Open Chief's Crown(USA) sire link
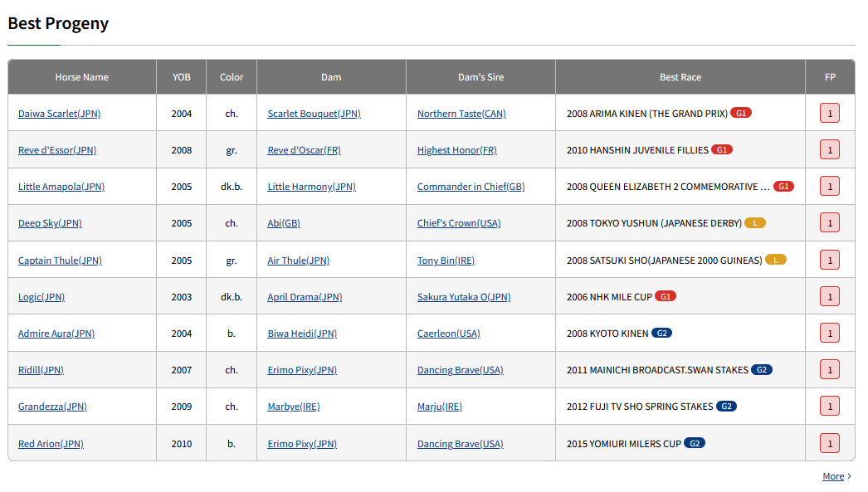Screen dimensions: 868x492 click(459, 223)
